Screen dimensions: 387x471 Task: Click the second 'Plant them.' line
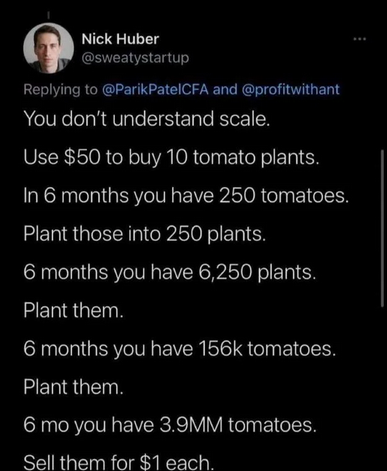[73, 387]
